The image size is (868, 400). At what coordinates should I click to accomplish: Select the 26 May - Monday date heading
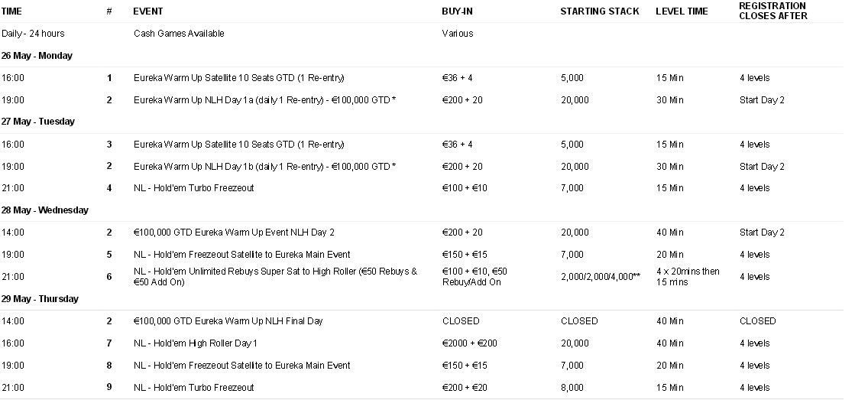[x=37, y=55]
